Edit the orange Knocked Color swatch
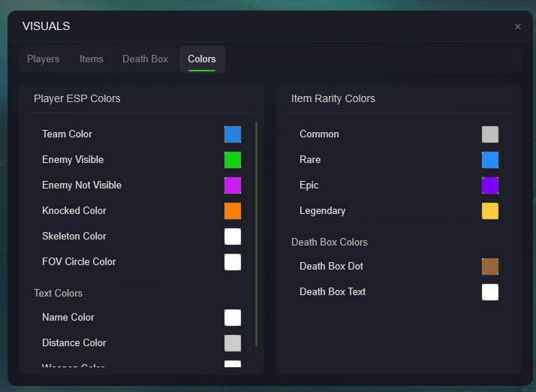The image size is (536, 392). 233,211
